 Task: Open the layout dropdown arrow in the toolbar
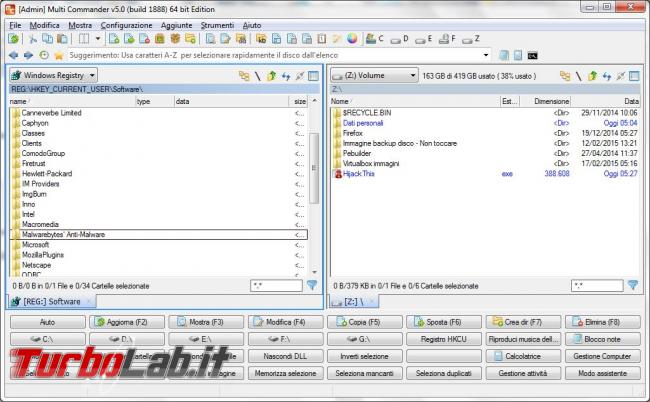98,39
